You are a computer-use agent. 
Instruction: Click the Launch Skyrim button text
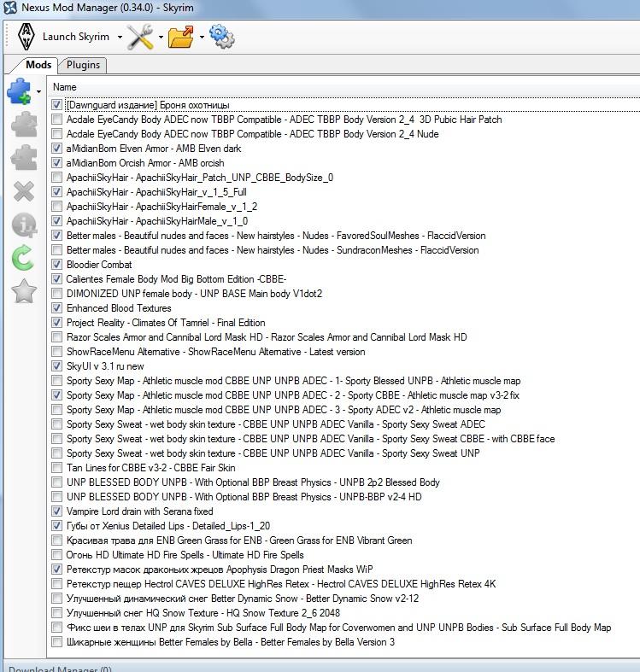point(76,37)
